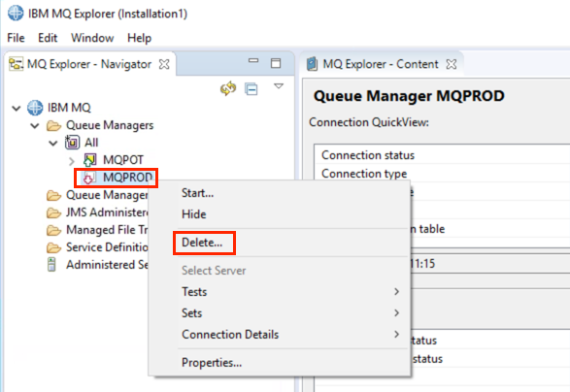Click the collapse all icon in Navigator
Screen dimensions: 570x392
coord(251,89)
